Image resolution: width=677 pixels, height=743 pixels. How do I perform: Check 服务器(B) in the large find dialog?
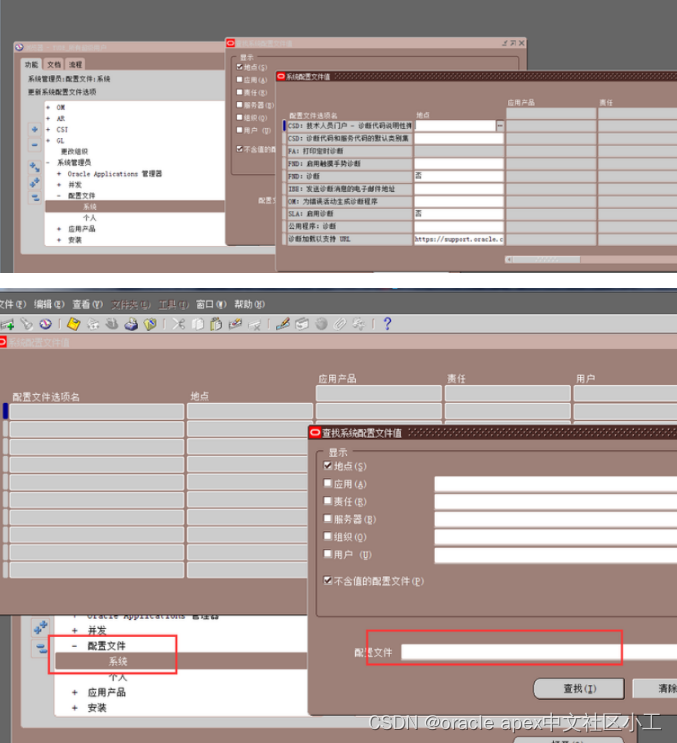point(327,519)
